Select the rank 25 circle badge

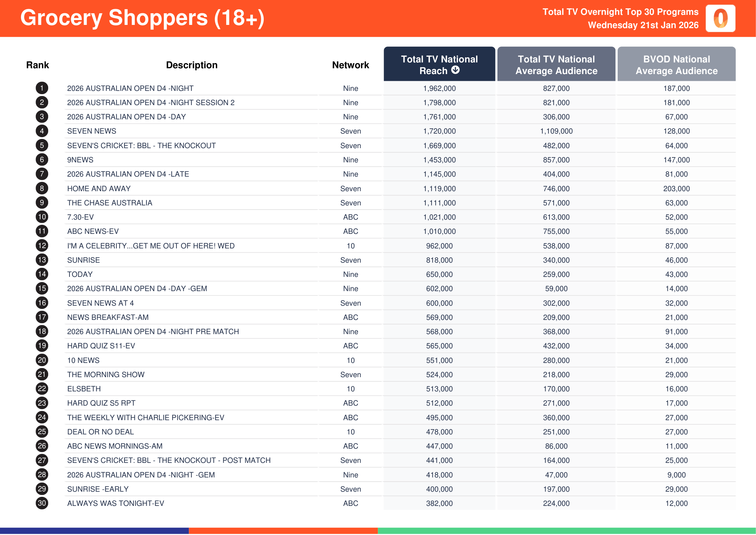coord(42,431)
